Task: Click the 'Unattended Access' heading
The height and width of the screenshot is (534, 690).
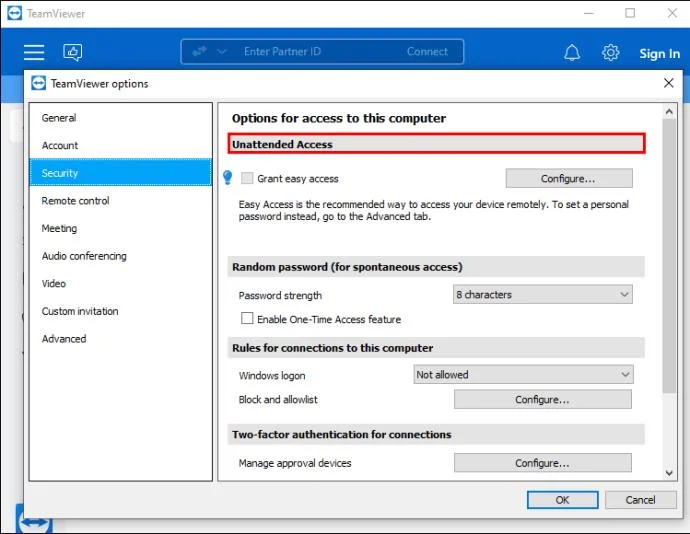Action: [x=282, y=144]
